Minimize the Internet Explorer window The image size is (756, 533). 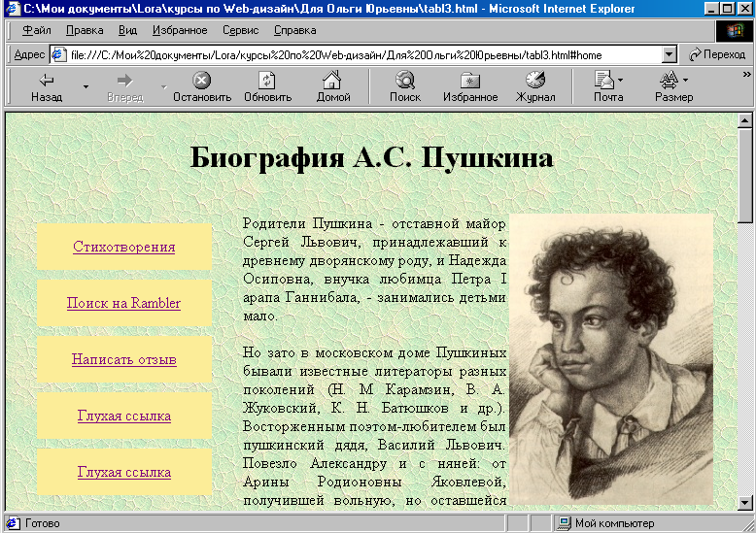click(x=711, y=8)
